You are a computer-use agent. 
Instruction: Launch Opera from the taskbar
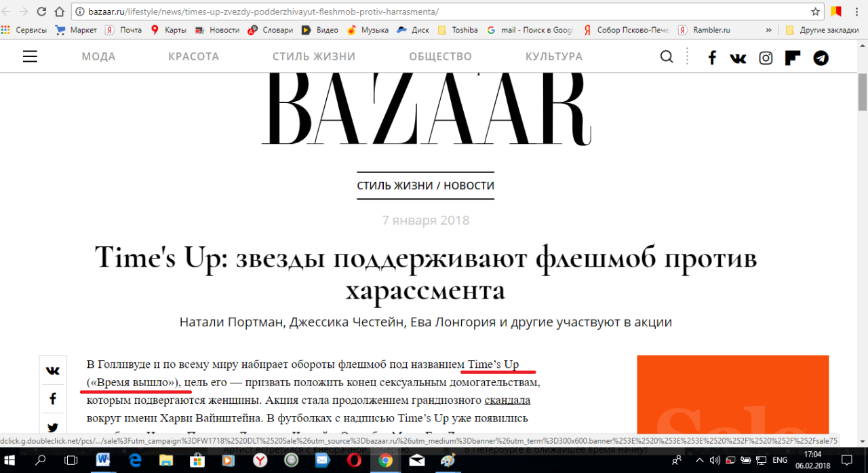(x=354, y=459)
